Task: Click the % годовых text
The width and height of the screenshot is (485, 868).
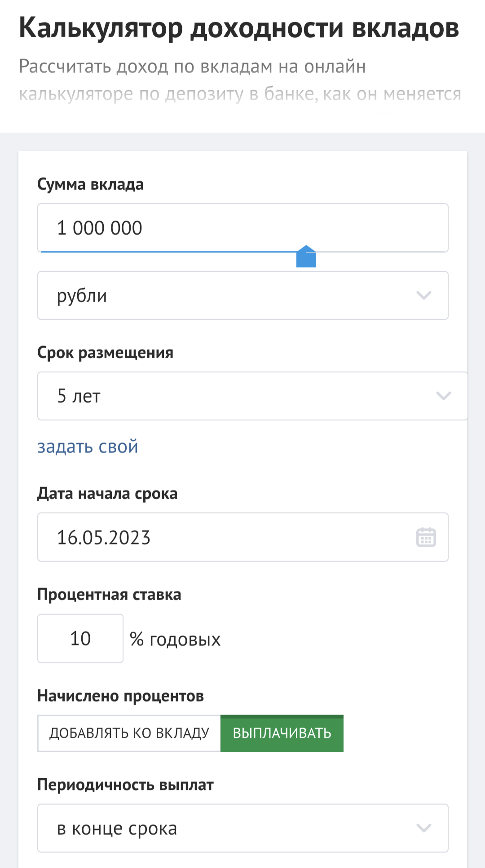Action: pyautogui.click(x=175, y=640)
